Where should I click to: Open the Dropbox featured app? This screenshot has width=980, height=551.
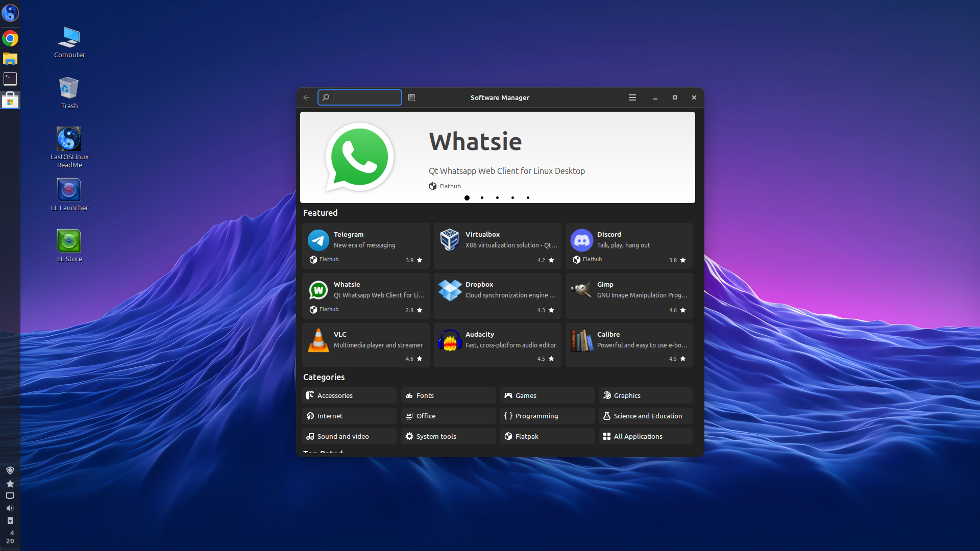497,296
